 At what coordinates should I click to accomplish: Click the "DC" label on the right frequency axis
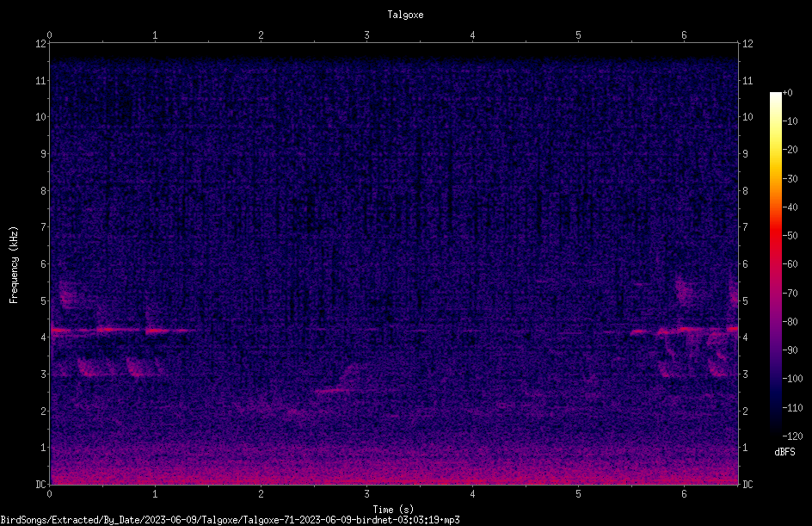pyautogui.click(x=747, y=485)
